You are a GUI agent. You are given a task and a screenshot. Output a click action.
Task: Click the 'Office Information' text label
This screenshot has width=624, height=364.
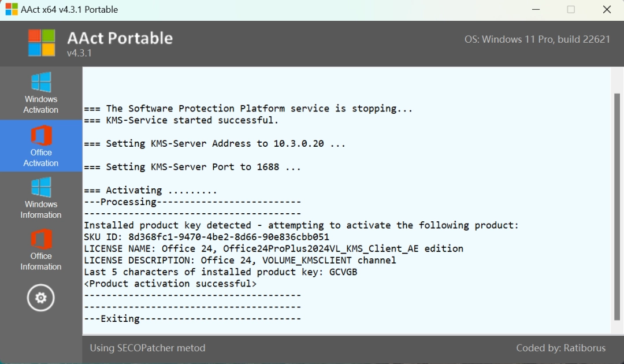click(41, 261)
